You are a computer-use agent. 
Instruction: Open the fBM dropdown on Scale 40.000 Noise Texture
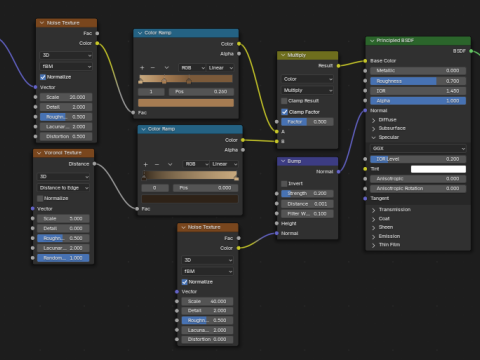(207, 271)
